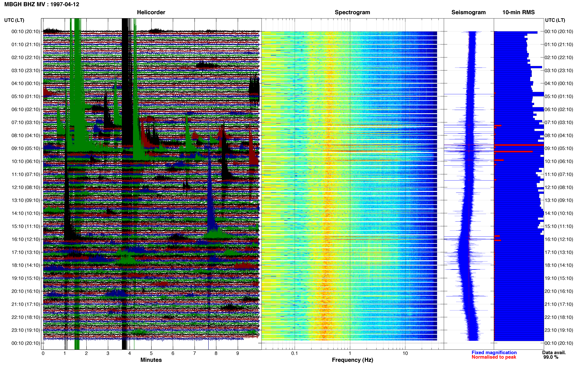Image resolution: width=588 pixels, height=368 pixels.
Task: Click the '0.1' frequency axis tick label
Action: click(x=295, y=353)
